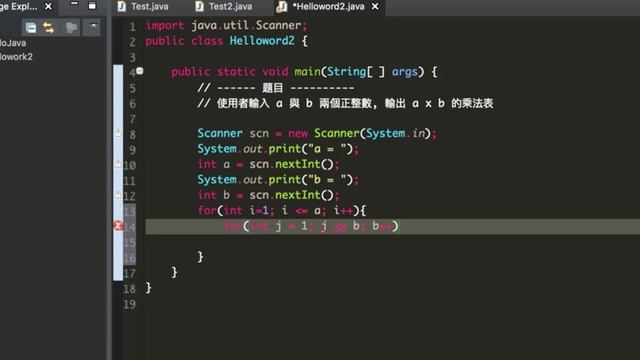This screenshot has width=640, height=360.
Task: Click line number 19 in the gutter
Action: (x=129, y=304)
